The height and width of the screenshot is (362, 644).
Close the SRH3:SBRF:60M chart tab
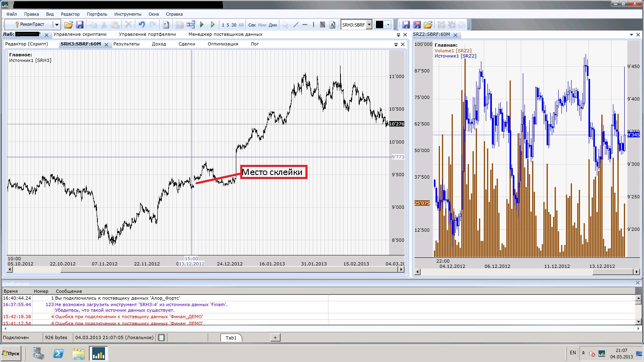click(x=106, y=45)
